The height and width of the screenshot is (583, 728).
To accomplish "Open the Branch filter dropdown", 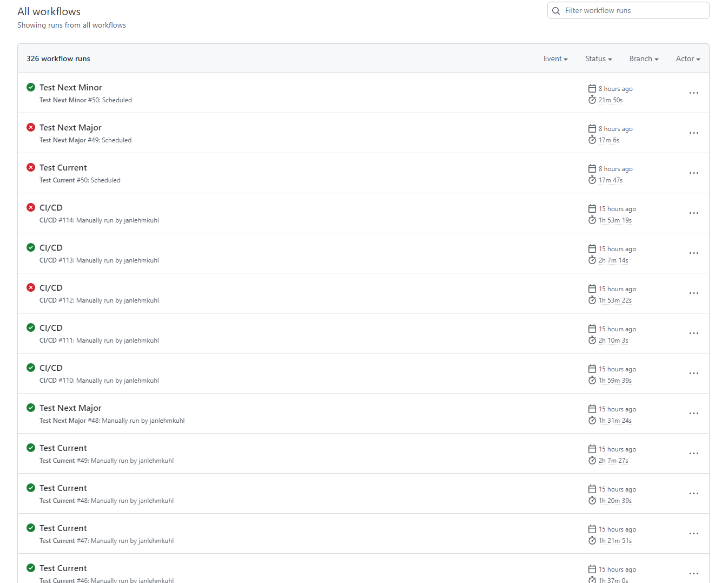I will tap(644, 58).
